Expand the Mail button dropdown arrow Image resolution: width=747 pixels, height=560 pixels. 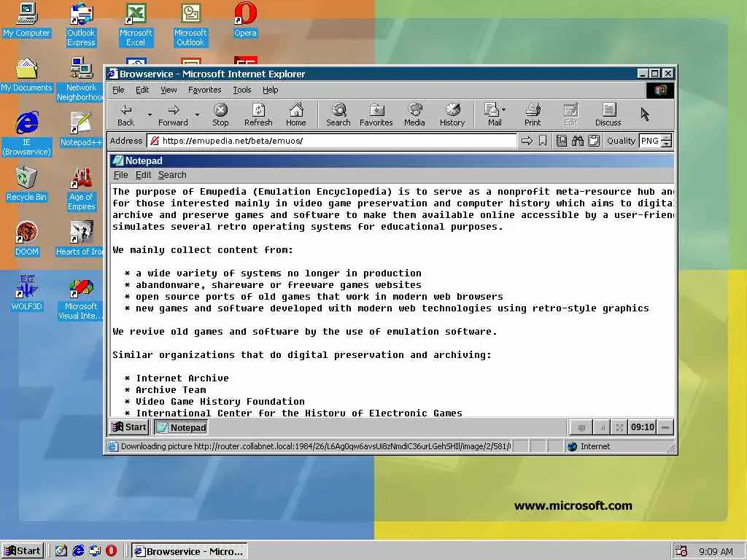point(503,109)
